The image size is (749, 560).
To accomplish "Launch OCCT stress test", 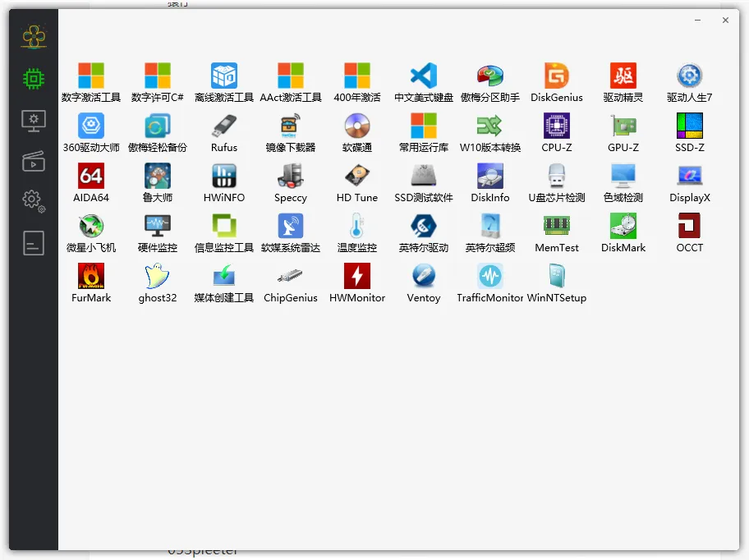I will click(689, 226).
